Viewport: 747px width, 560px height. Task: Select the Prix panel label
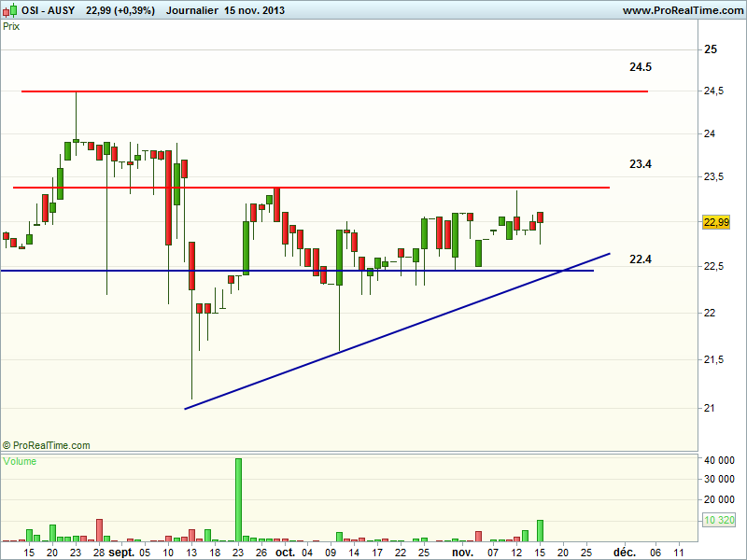12,26
